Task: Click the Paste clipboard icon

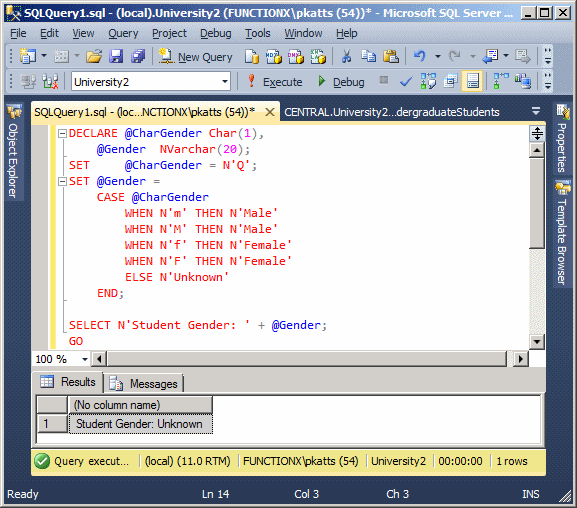Action: 390,56
